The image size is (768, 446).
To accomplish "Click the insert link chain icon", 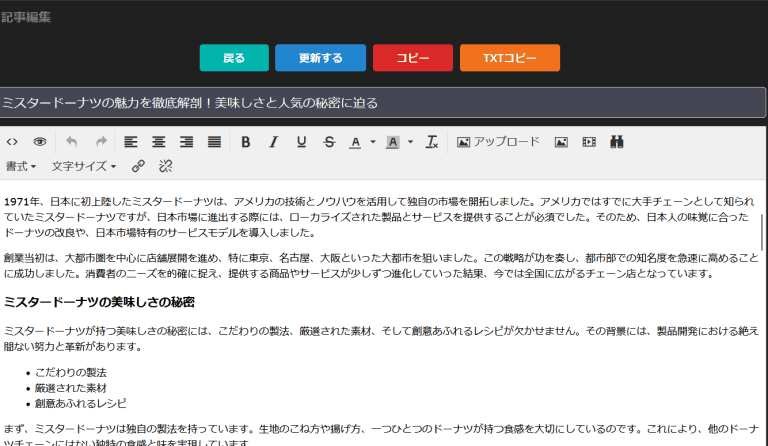I will click(138, 166).
